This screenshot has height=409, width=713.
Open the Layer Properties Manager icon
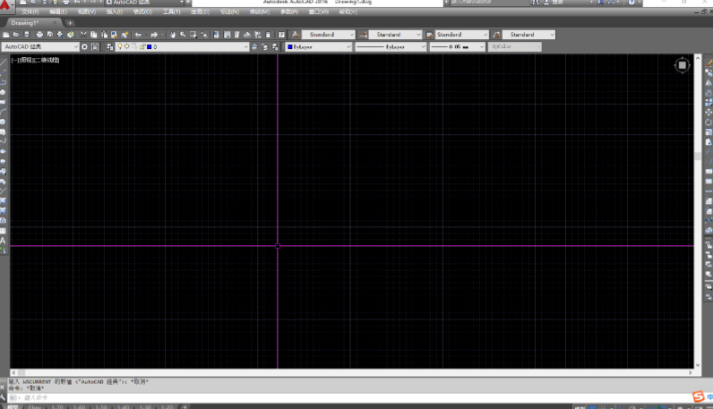[110, 47]
